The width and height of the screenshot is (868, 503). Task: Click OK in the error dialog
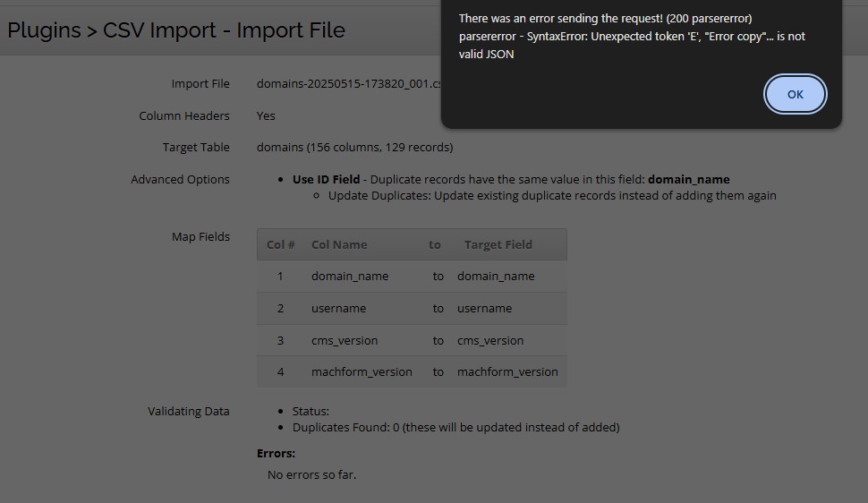[795, 94]
